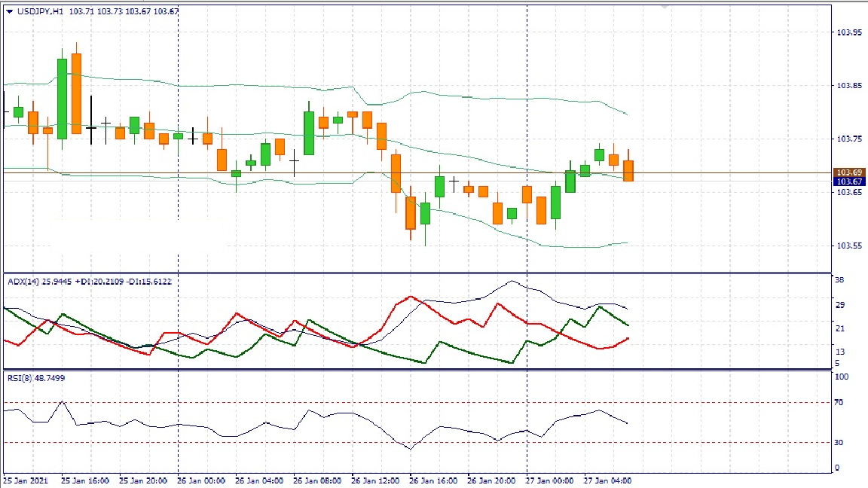
Task: Click the 103.67 current price tag
Action: (x=849, y=181)
